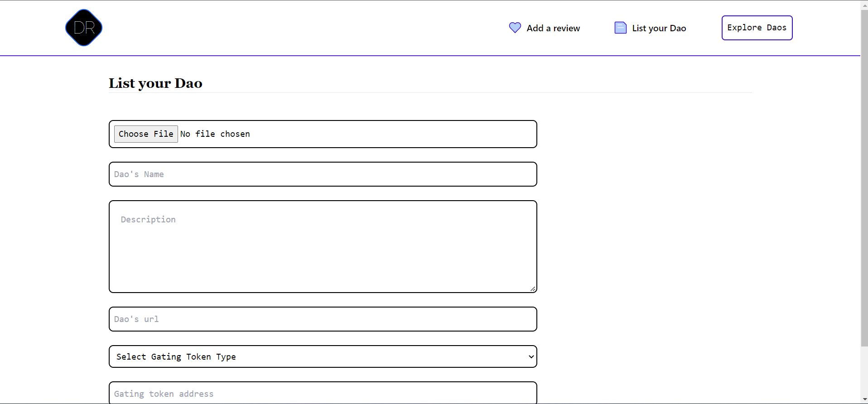Click the heart icon beside Add a review

click(x=515, y=28)
